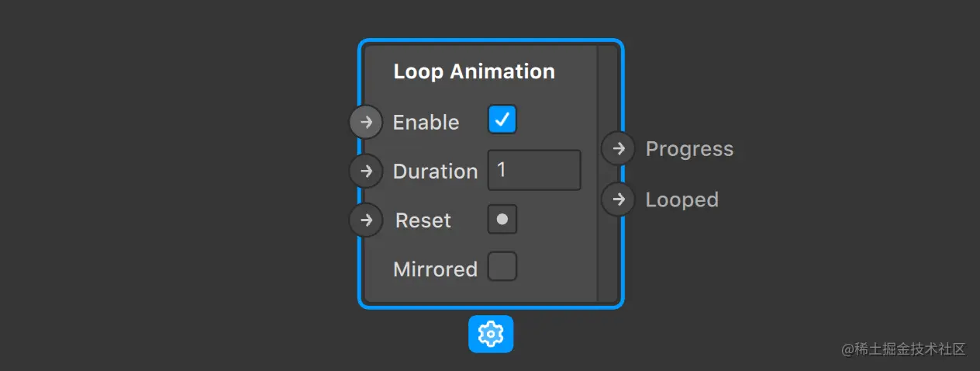Open patch settings via the gear icon
Viewport: 980px width, 371px height.
tap(491, 335)
